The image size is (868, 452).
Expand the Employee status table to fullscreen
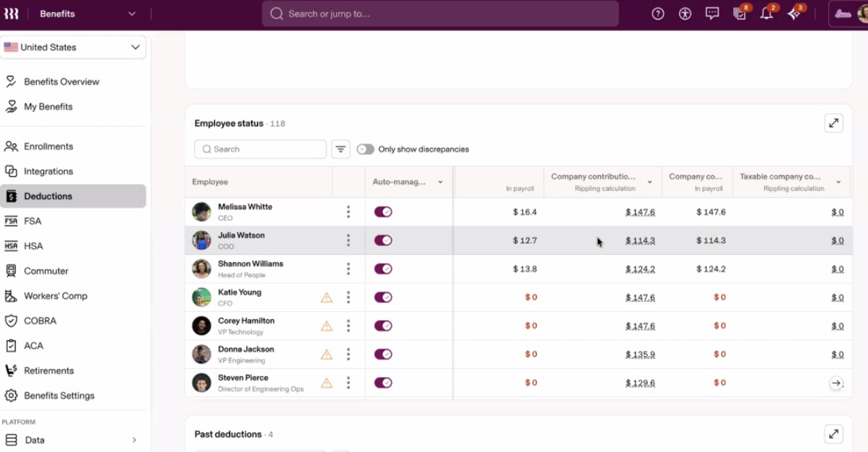[x=833, y=123]
